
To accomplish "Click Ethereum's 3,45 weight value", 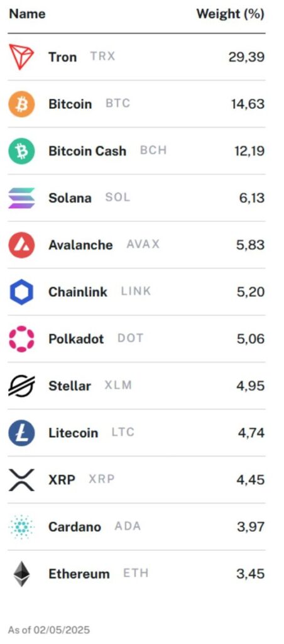I will [x=250, y=574].
